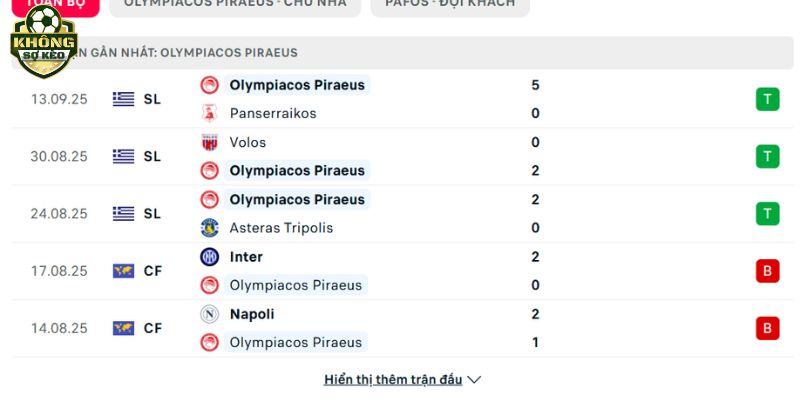Open the 24.08.25 match row date
The image size is (800, 400).
click(59, 213)
